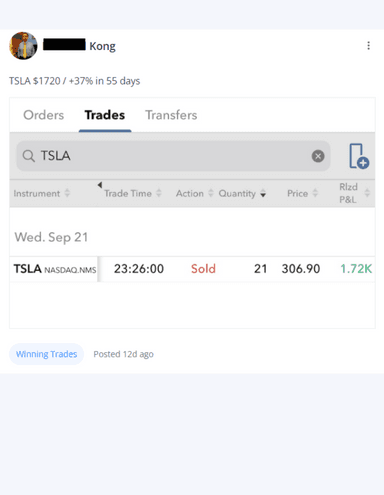This screenshot has width=384, height=495.
Task: Collapse the column with the left triangle arrow
Action: [100, 185]
